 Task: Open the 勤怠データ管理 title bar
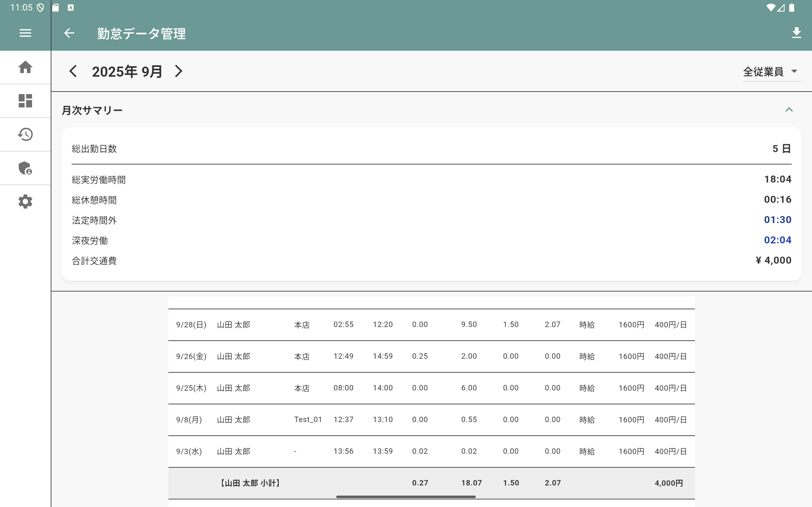(x=141, y=33)
